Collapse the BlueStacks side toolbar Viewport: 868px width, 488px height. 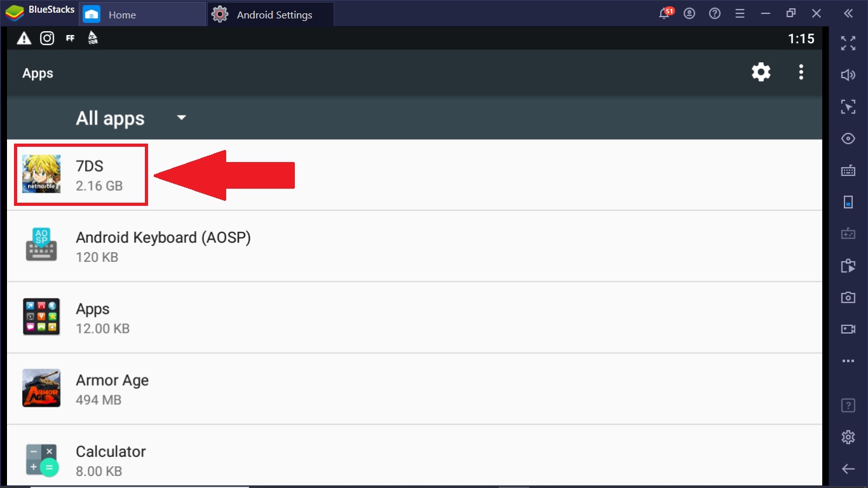[848, 13]
